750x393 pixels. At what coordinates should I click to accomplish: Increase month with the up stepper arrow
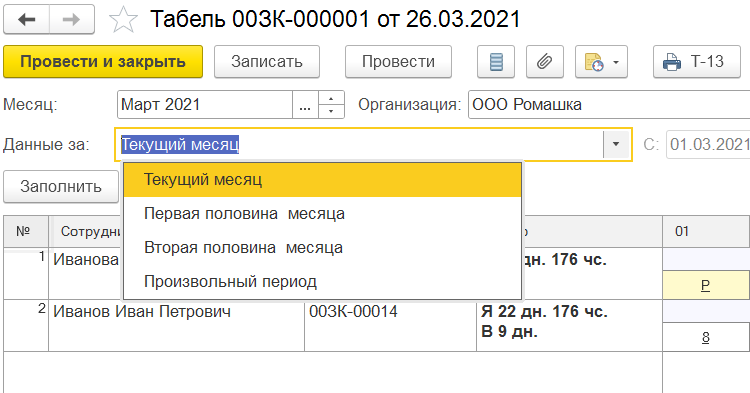click(x=331, y=98)
